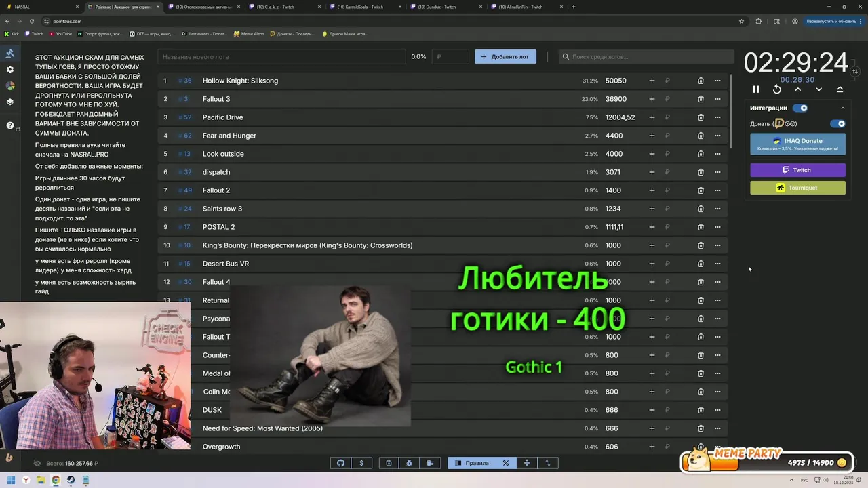Open help question mark in sidebar
The width and height of the screenshot is (868, 488).
pyautogui.click(x=10, y=125)
